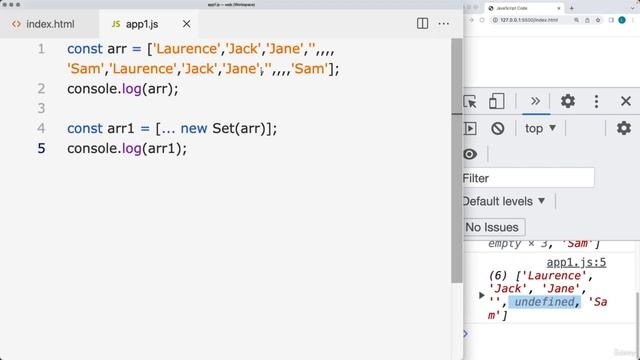Image resolution: width=640 pixels, height=360 pixels.
Task: Open the browser profile avatar
Action: point(622,20)
